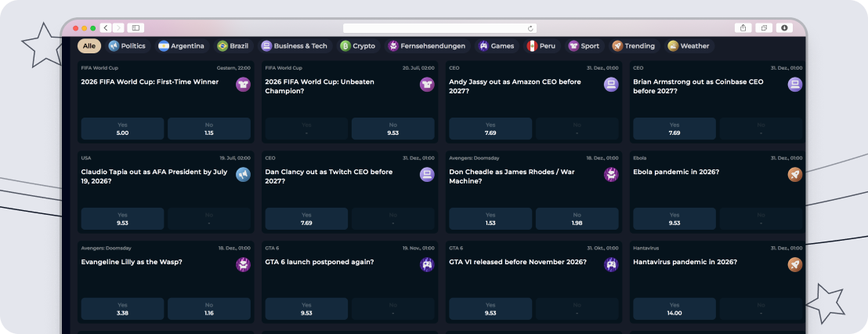
Task: Bet Yes 5.00 on First-Time Winner
Action: 122,129
